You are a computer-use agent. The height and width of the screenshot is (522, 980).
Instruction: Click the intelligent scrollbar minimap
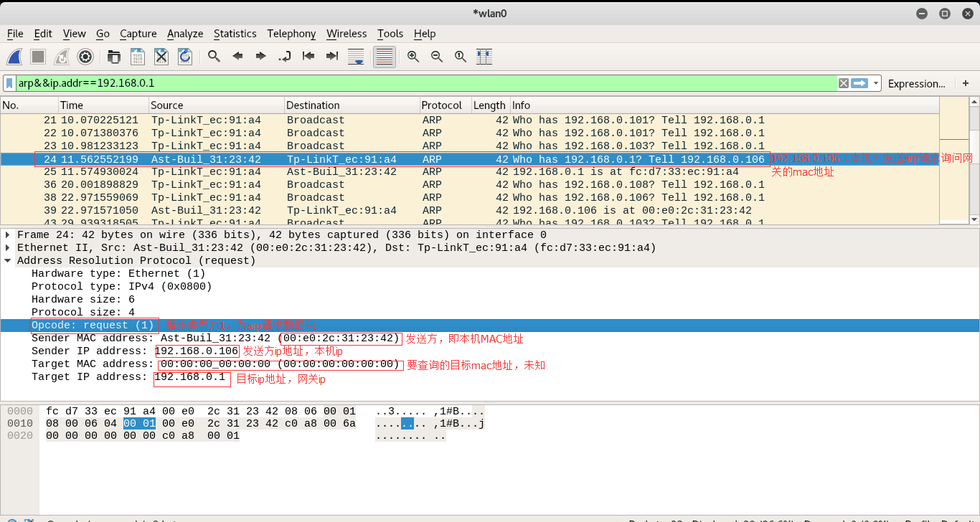coord(953,161)
